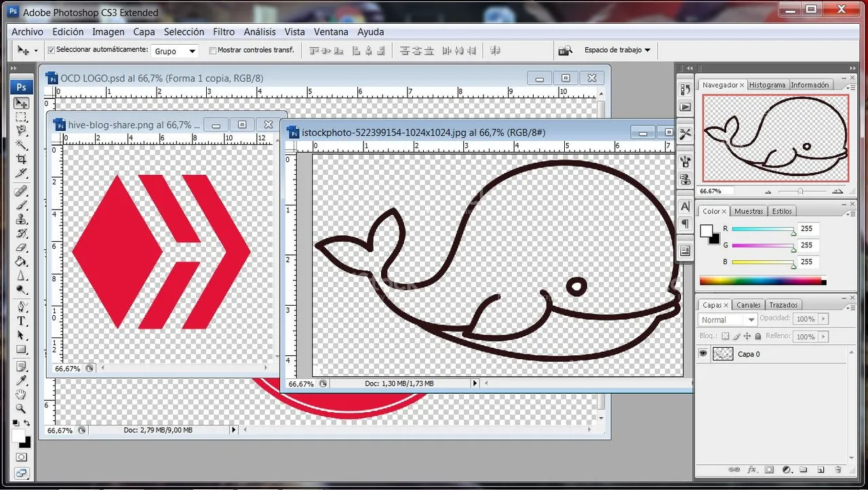Screen dimensions: 868x490
Task: Select the Healing Brush tool
Action: pyautogui.click(x=22, y=191)
